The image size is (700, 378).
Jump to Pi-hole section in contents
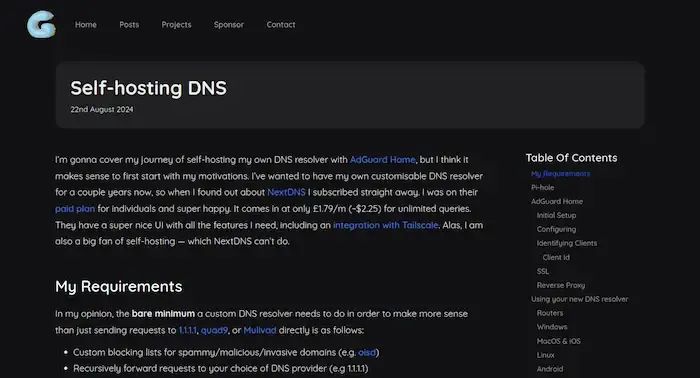point(542,187)
